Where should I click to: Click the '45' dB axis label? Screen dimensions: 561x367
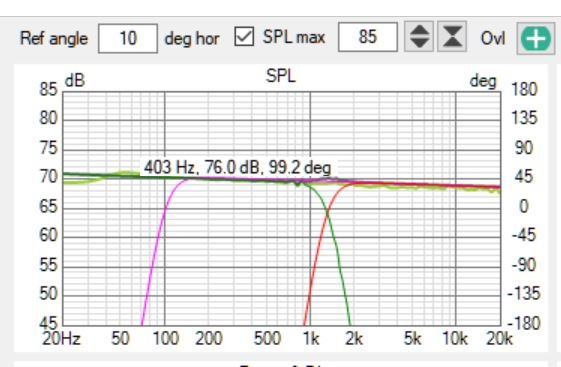[x=48, y=323]
